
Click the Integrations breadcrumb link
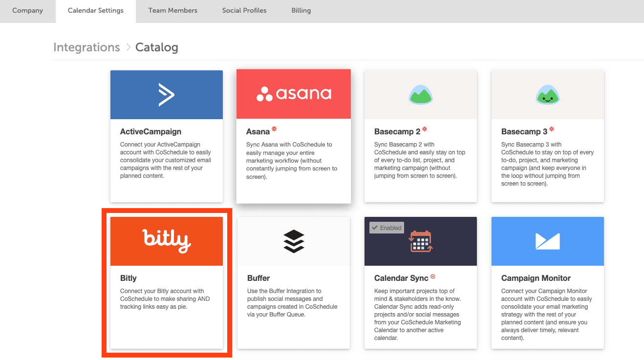[x=86, y=47]
